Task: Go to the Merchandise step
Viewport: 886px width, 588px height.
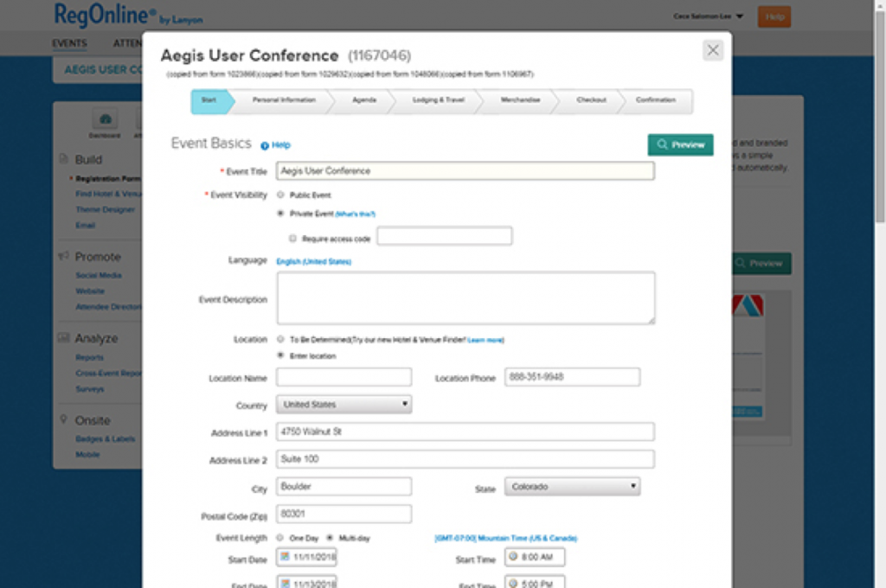Action: [x=520, y=100]
